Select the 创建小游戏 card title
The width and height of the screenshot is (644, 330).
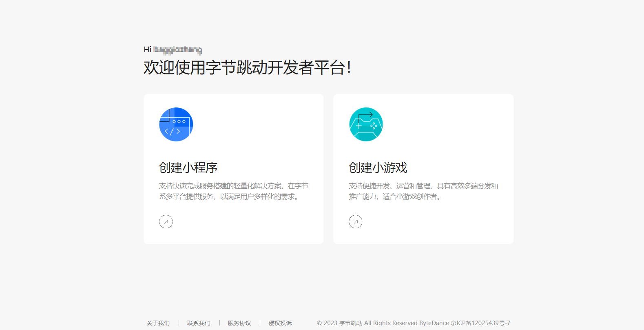click(378, 167)
